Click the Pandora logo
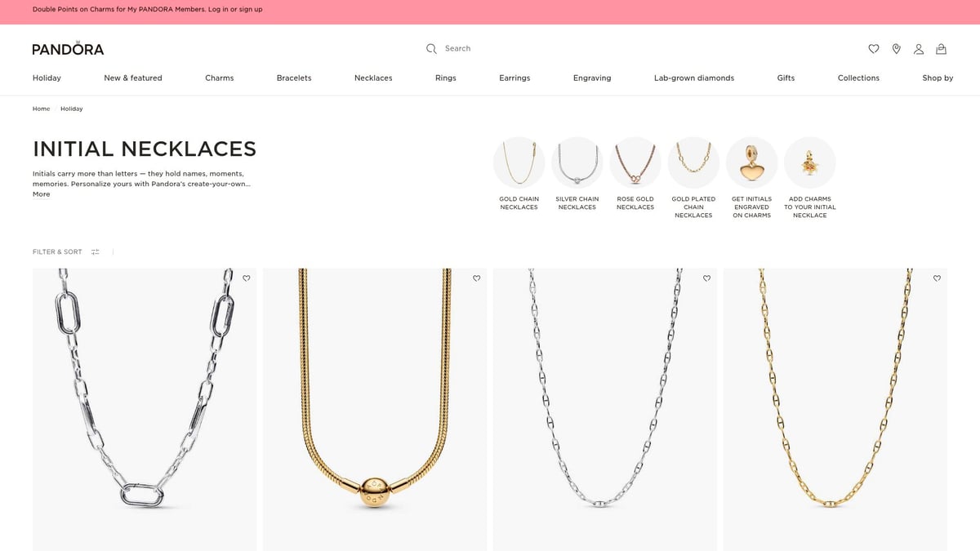980x551 pixels. [68, 49]
